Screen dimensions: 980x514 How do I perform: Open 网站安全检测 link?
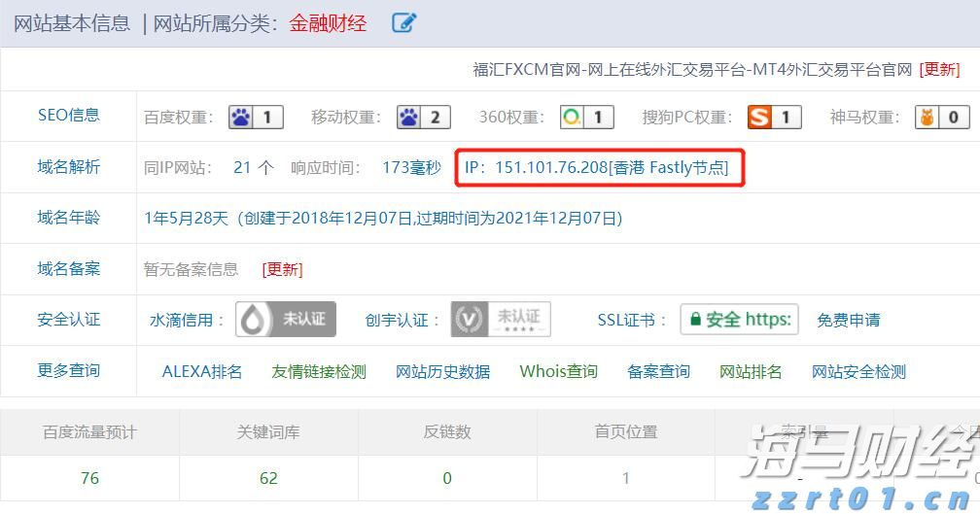(x=858, y=371)
